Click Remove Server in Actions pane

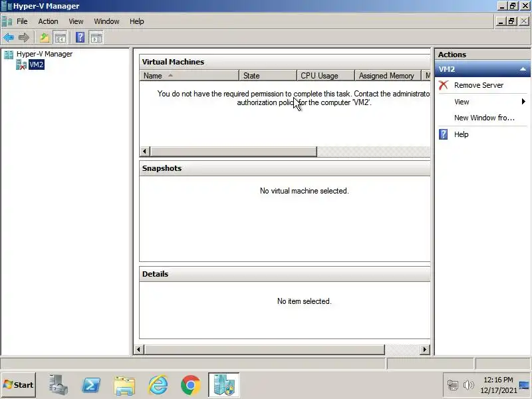[479, 85]
